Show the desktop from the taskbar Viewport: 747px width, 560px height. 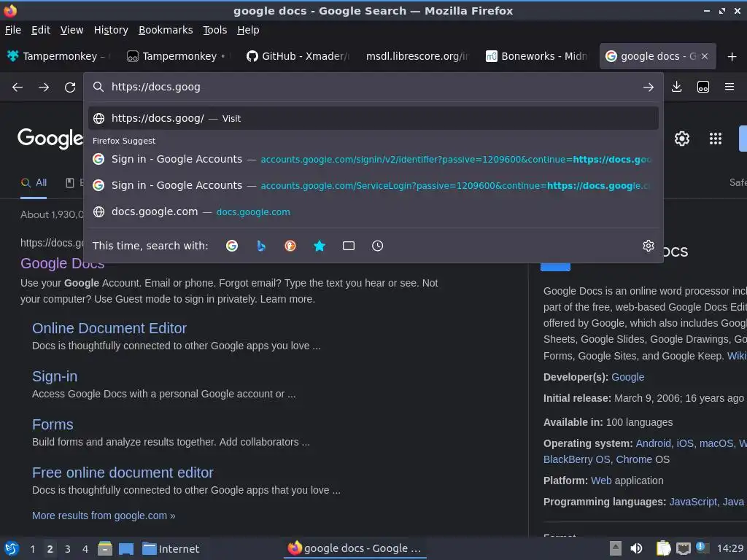point(126,548)
